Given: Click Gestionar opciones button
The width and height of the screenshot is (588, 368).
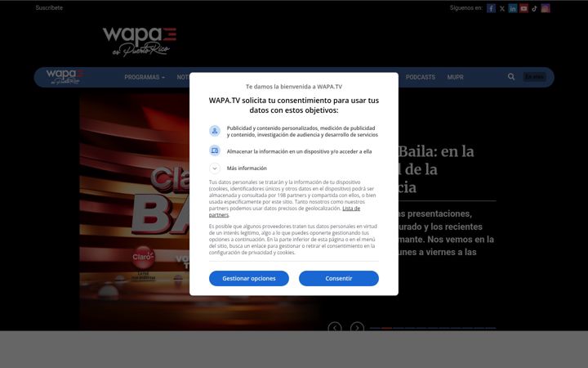Looking at the screenshot, I should pos(249,278).
